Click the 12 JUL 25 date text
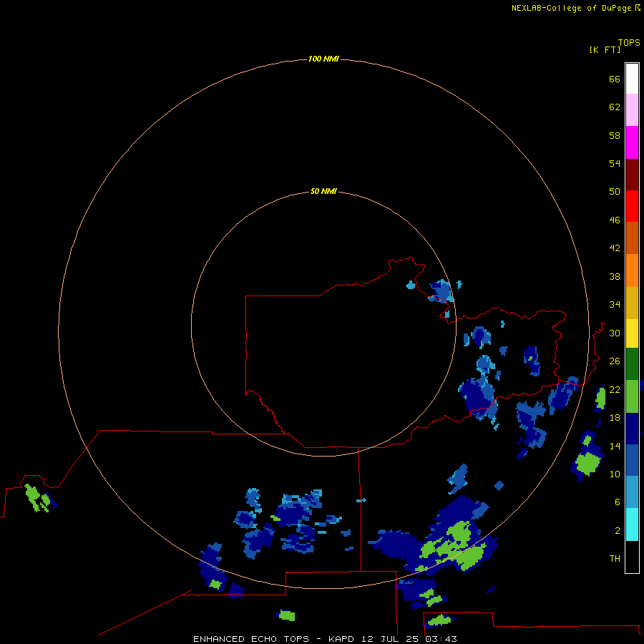This screenshot has width=644, height=644. (389, 639)
